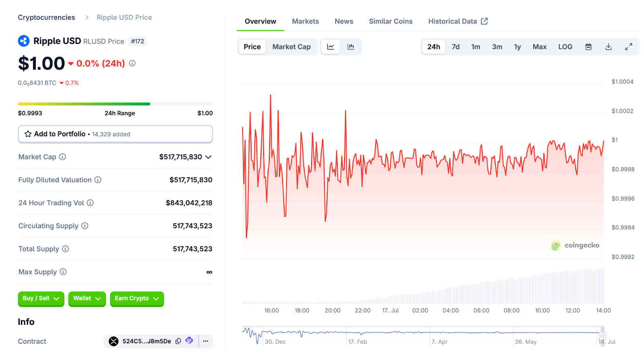The image size is (644, 351).
Task: Set chart range to 3m
Action: pyautogui.click(x=497, y=47)
